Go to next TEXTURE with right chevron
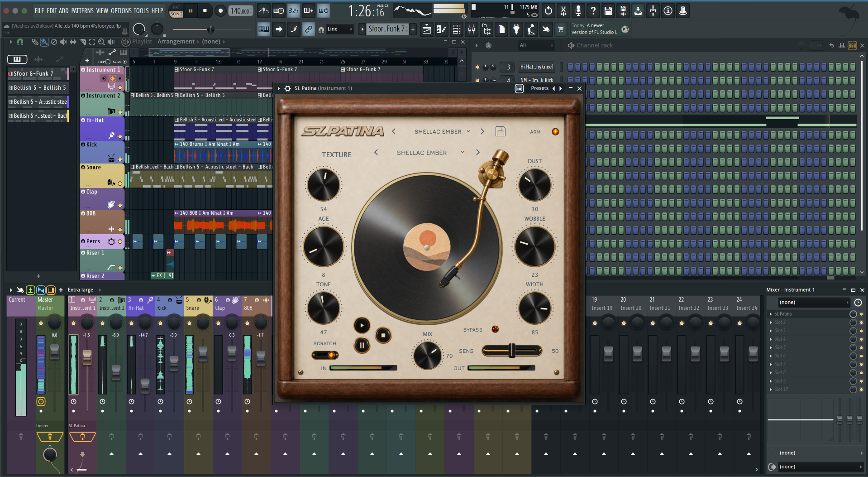The image size is (868, 477). (x=478, y=153)
